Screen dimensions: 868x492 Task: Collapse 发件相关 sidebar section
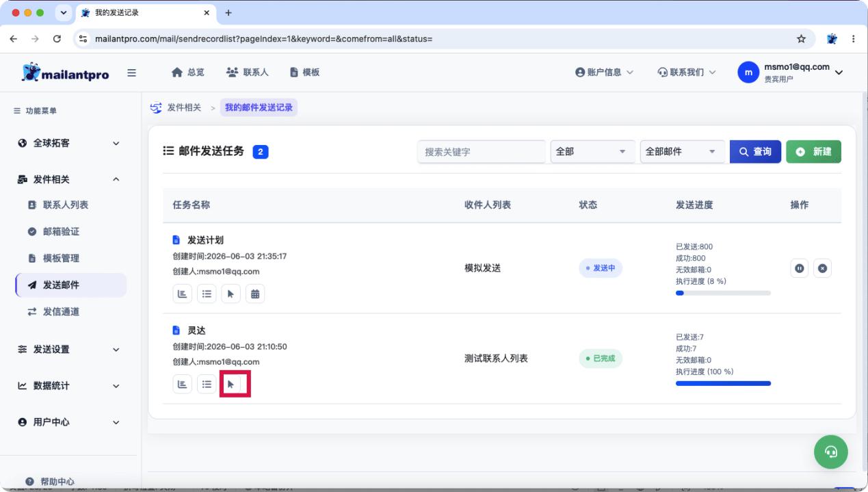pyautogui.click(x=68, y=179)
